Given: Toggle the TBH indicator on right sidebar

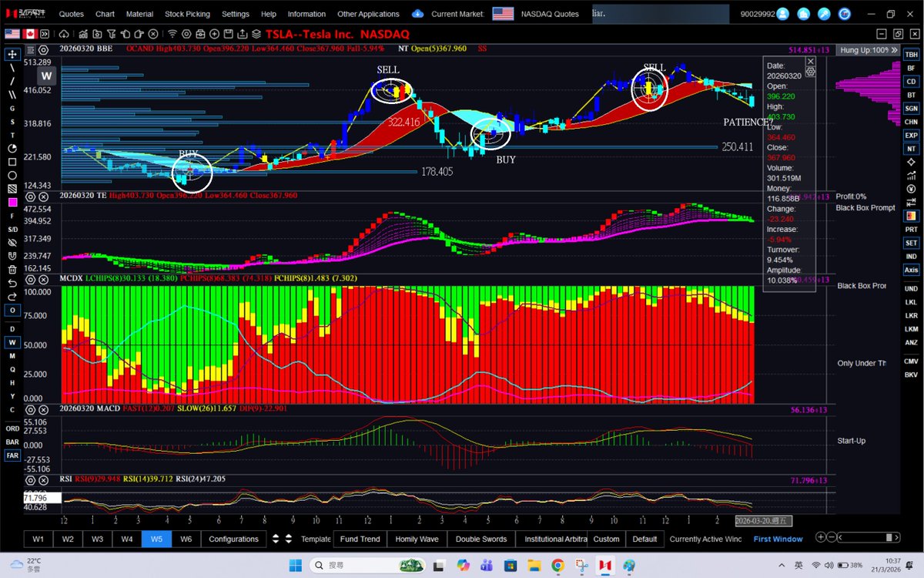Looking at the screenshot, I should (x=911, y=55).
